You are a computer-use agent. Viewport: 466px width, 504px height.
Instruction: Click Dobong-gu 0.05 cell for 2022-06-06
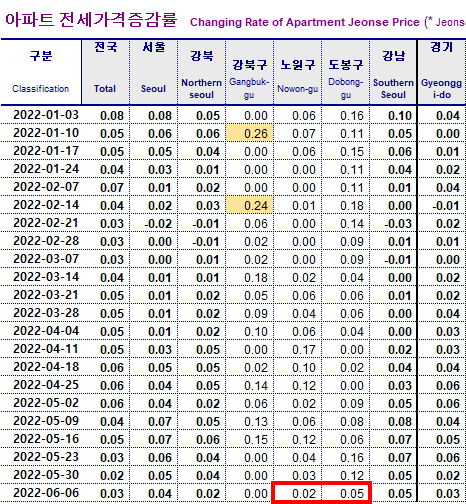[346, 493]
